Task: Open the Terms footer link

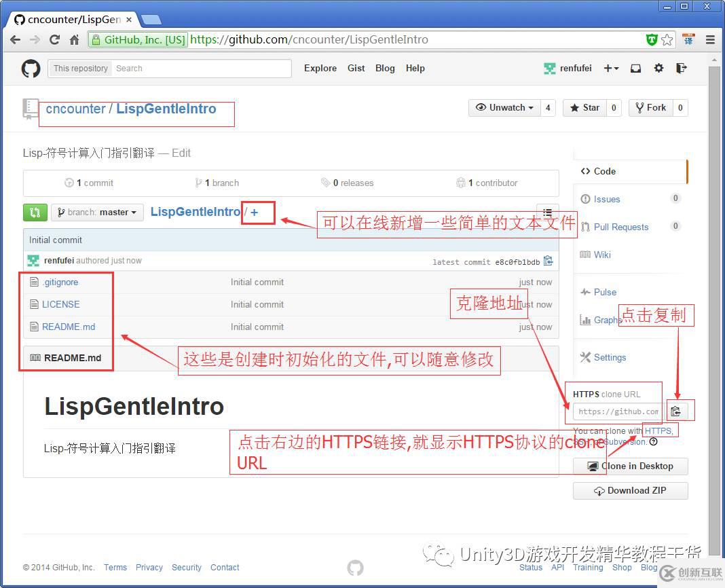Action: (x=115, y=568)
